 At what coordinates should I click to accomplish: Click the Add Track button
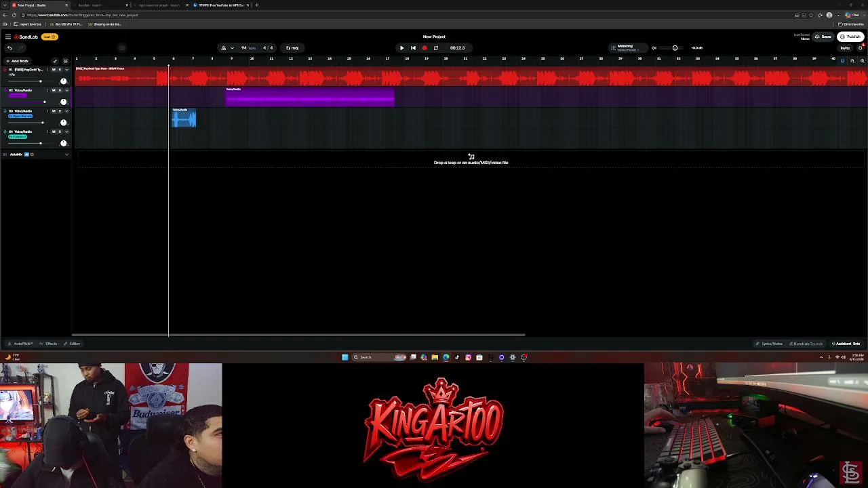pos(17,61)
